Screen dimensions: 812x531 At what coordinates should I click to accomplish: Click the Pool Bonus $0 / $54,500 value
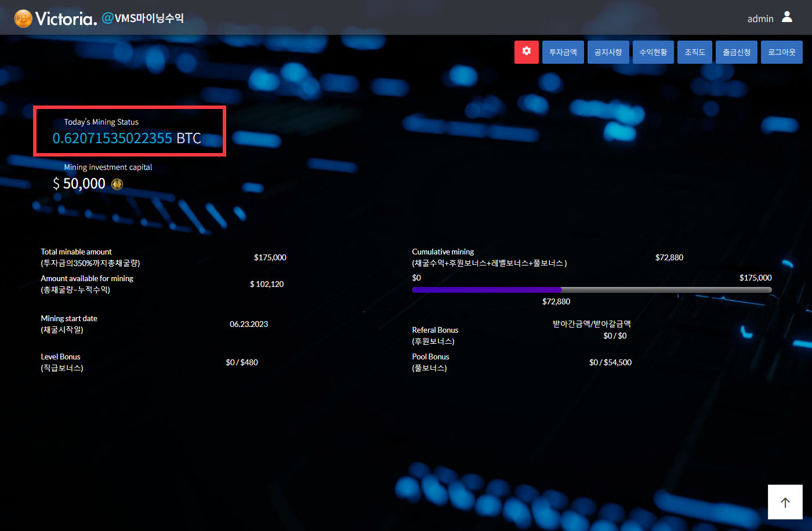click(x=610, y=362)
